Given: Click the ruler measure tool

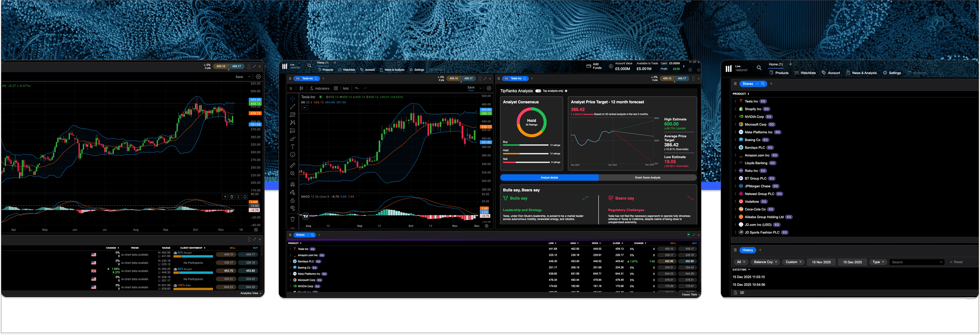Looking at the screenshot, I should 292,165.
